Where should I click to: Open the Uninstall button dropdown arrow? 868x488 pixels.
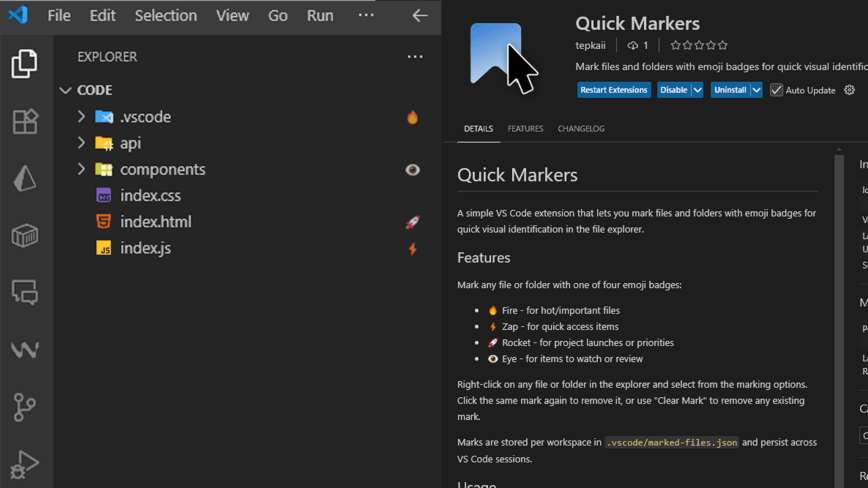click(756, 90)
